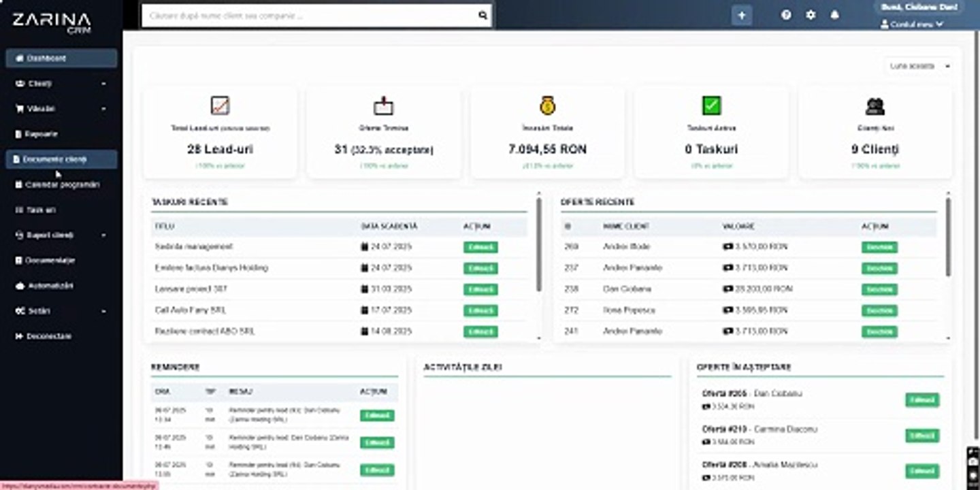Viewport: 980px width, 490px height.
Task: Click the Clienți Noi people icon
Action: (875, 105)
